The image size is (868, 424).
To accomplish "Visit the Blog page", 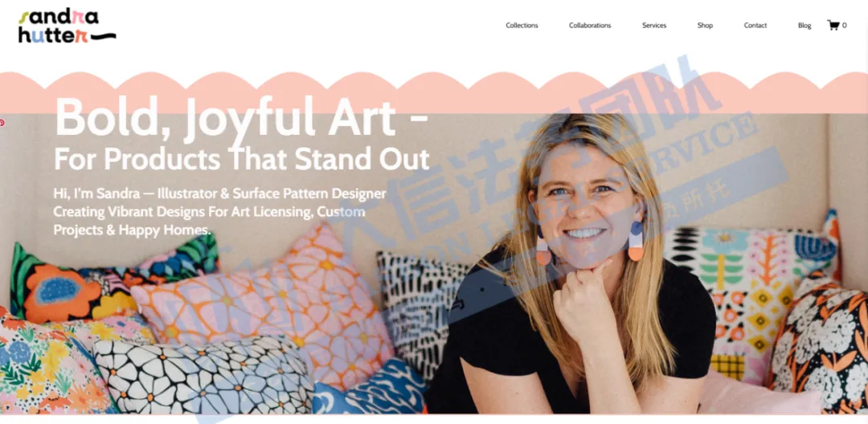I will 805,26.
